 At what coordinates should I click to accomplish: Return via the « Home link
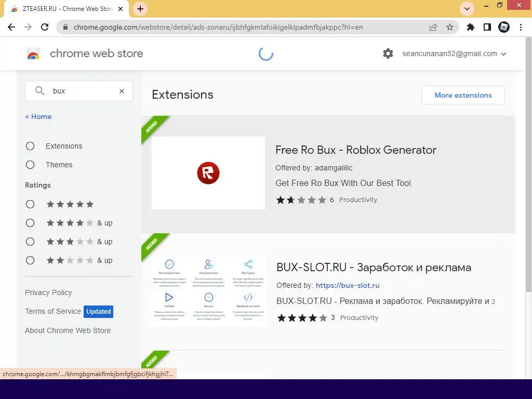point(38,116)
